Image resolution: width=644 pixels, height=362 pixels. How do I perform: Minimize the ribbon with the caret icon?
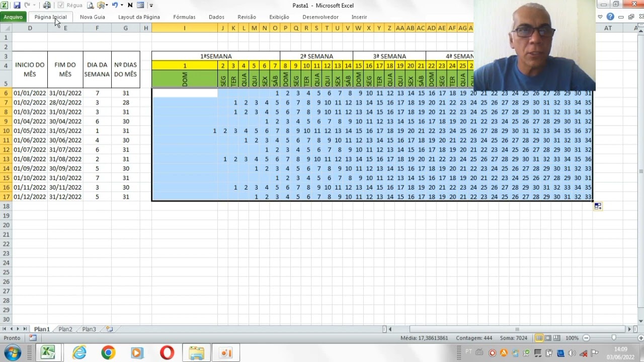[x=600, y=17]
